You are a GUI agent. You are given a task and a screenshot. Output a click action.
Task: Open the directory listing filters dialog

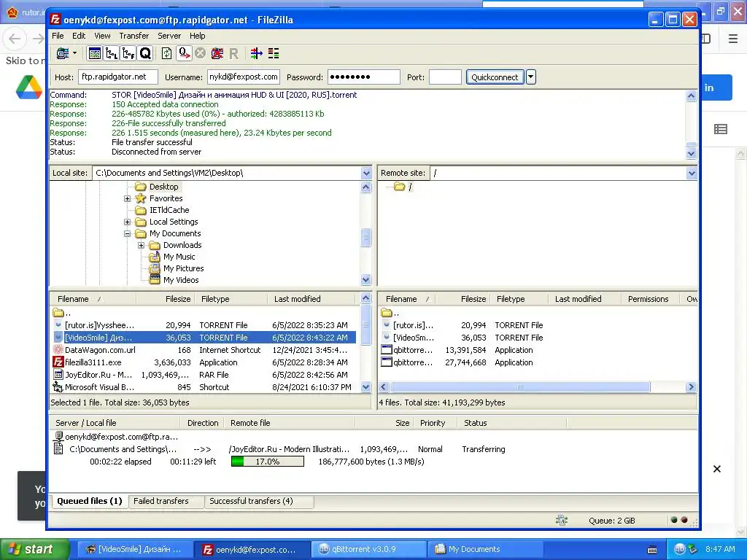256,53
